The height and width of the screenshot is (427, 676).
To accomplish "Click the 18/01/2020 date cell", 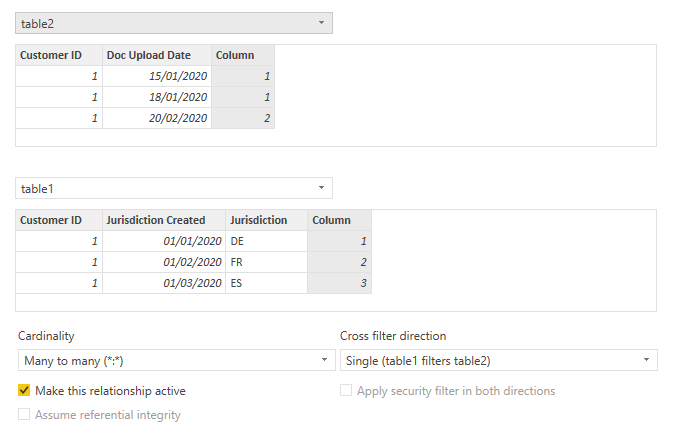I will pyautogui.click(x=157, y=97).
